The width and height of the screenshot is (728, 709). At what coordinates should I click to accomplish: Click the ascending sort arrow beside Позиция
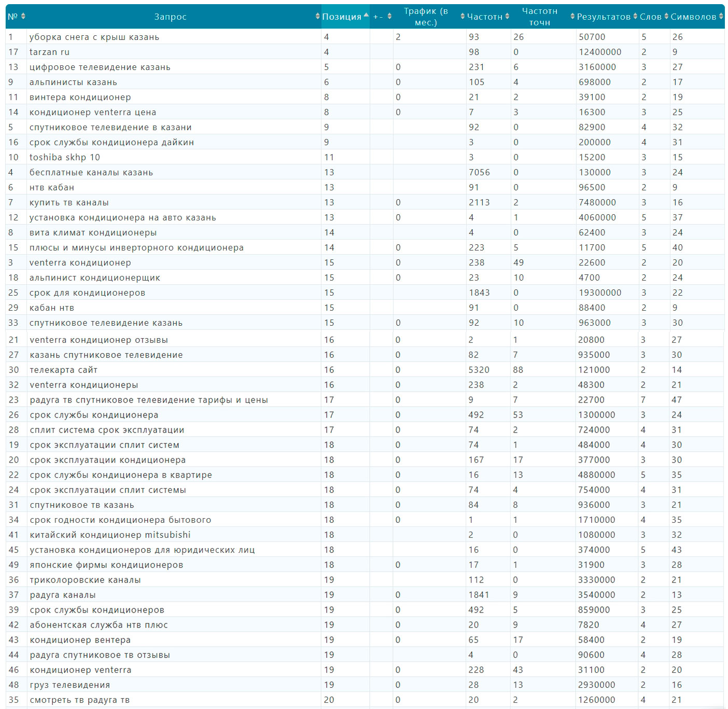click(366, 15)
